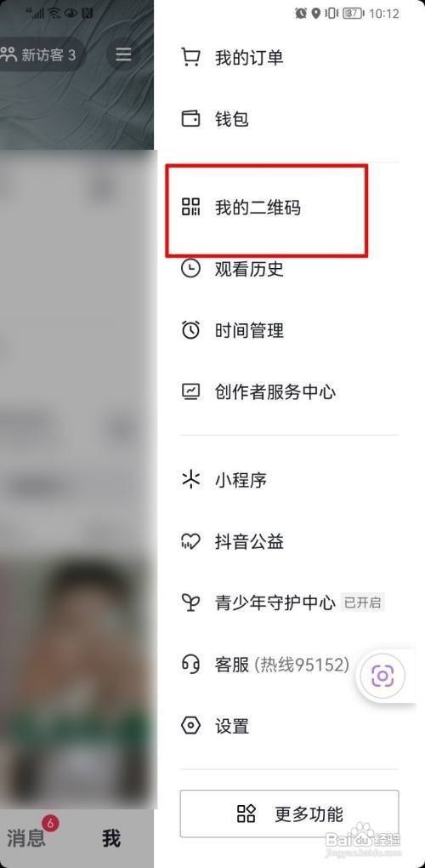Viewport: 425px width, 868px height.
Task: Tap the clock icon for 观看历史
Action: pyautogui.click(x=190, y=269)
